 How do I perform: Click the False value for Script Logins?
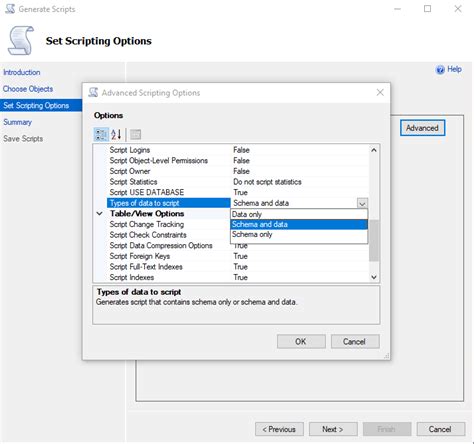tap(241, 150)
